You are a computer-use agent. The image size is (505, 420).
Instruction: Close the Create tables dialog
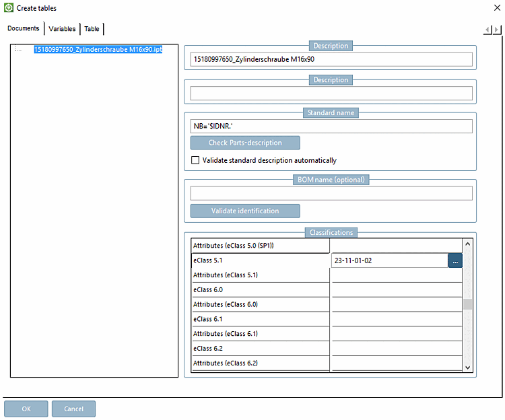pos(497,7)
